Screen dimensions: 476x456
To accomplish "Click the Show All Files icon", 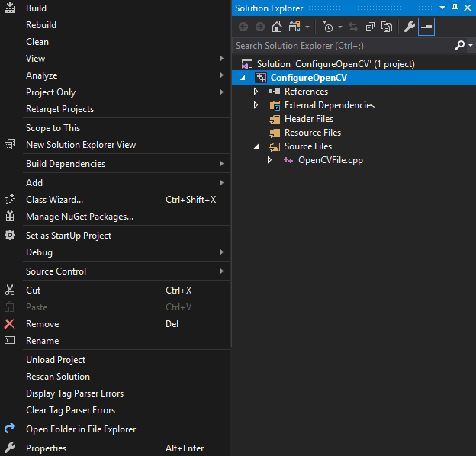I will click(387, 27).
